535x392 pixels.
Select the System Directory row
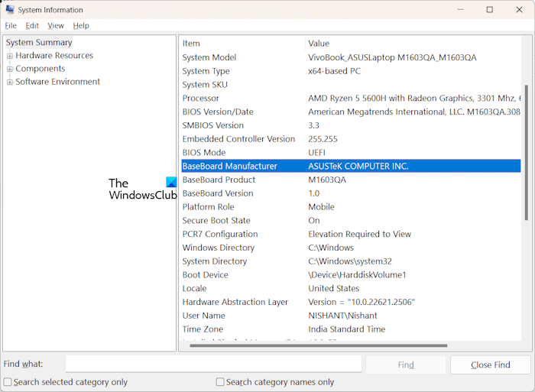pyautogui.click(x=351, y=261)
